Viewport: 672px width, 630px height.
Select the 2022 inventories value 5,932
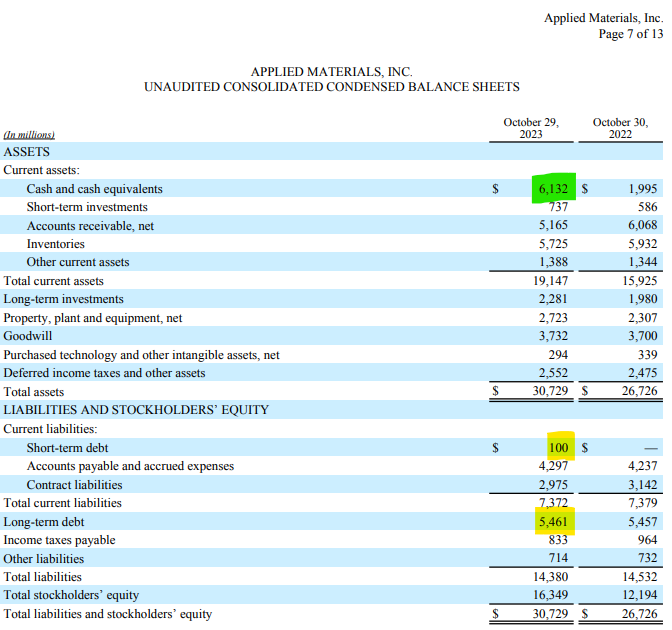(x=642, y=244)
